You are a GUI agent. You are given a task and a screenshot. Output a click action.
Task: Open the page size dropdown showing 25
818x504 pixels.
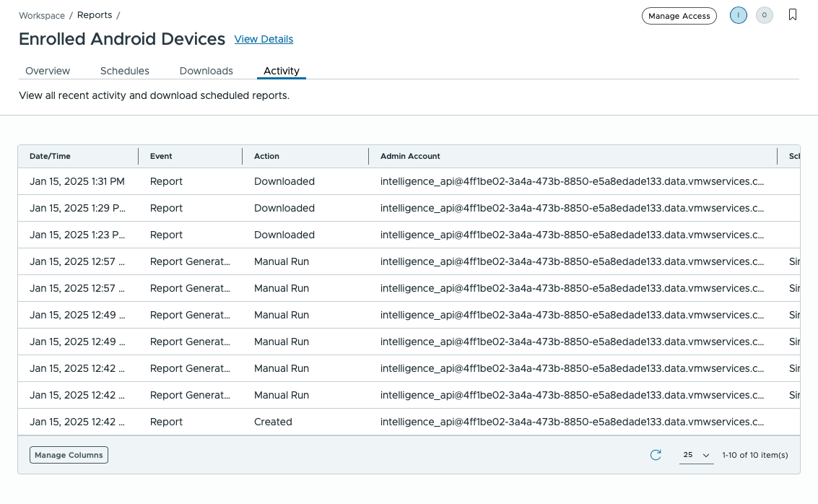click(695, 455)
